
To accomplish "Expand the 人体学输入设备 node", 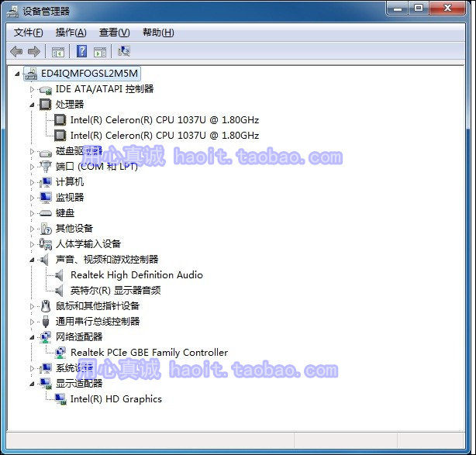I will coord(32,244).
